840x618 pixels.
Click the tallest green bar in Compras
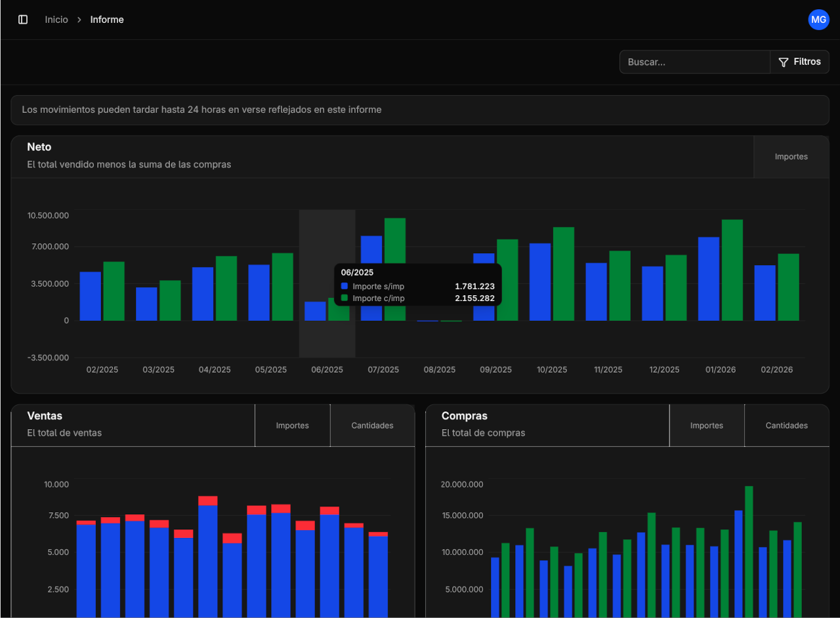[749, 551]
